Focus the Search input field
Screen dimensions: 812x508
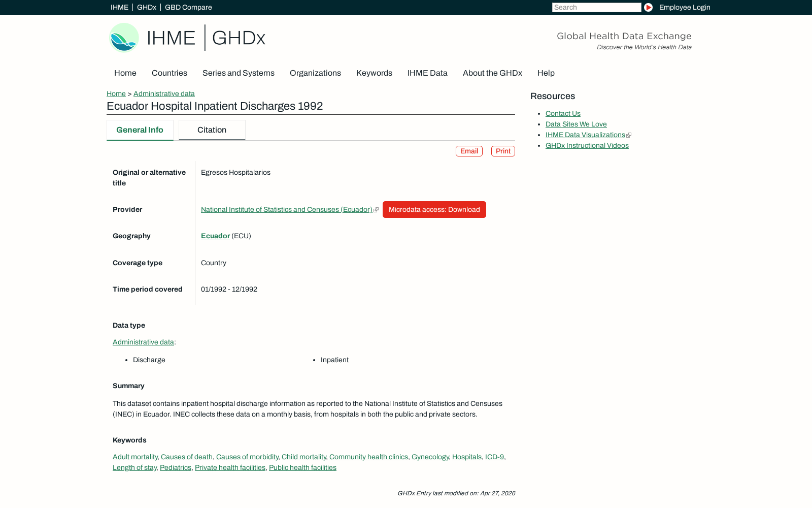point(596,7)
